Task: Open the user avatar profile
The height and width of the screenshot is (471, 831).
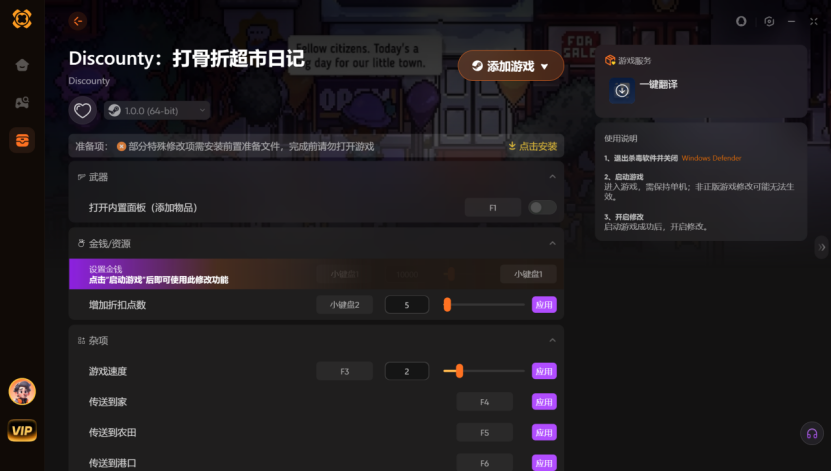Action: [22, 392]
